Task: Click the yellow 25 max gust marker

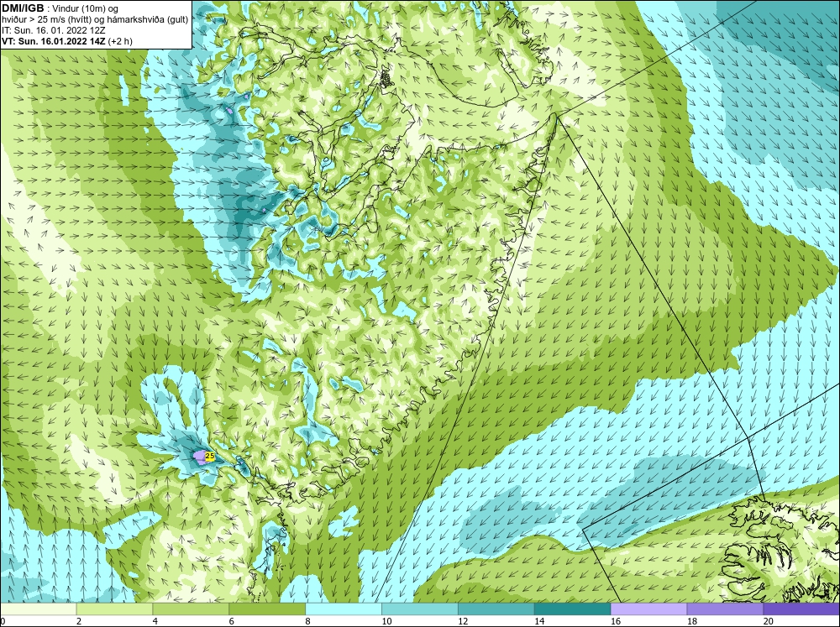Action: (x=210, y=457)
